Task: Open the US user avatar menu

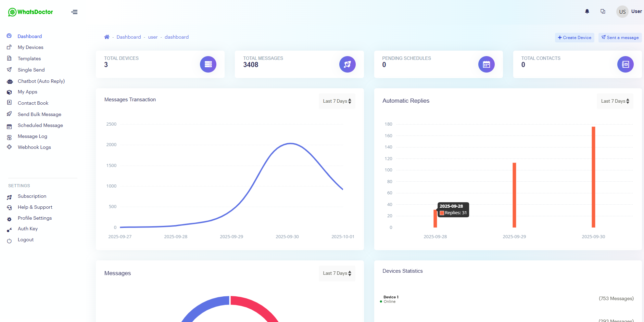Action: (622, 12)
